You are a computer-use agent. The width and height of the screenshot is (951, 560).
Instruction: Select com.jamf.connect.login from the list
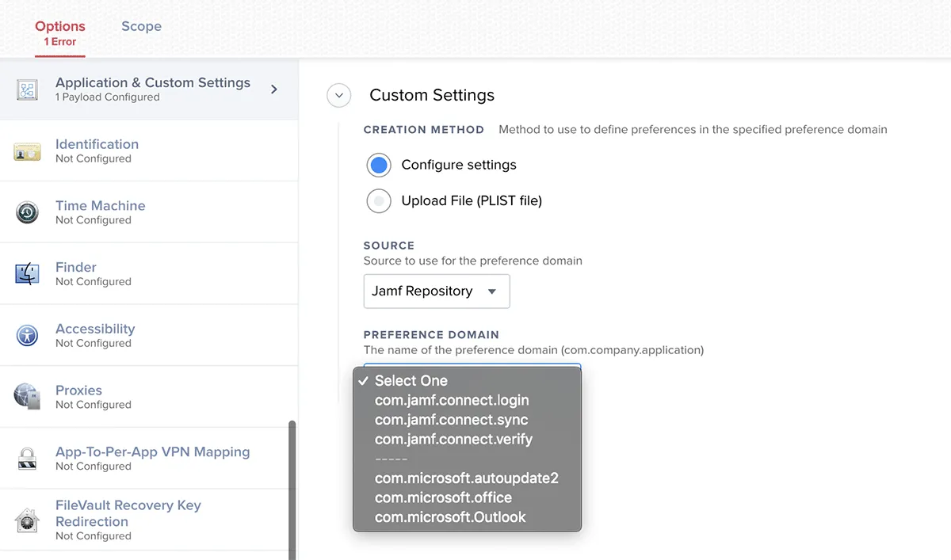[x=452, y=400]
